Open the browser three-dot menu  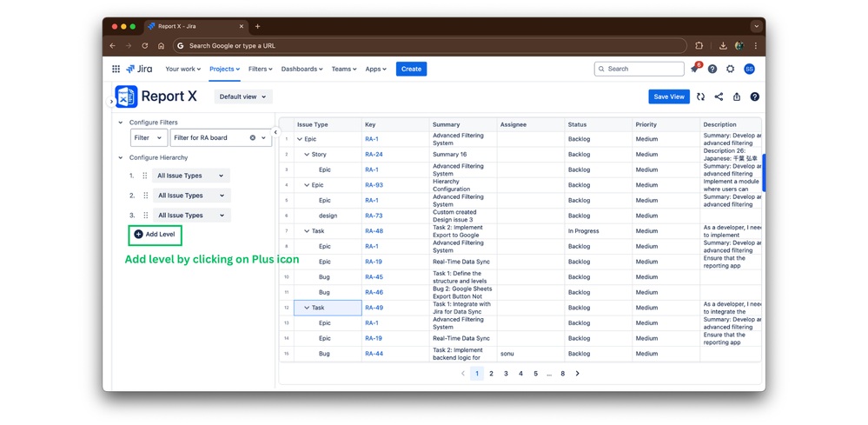[755, 46]
